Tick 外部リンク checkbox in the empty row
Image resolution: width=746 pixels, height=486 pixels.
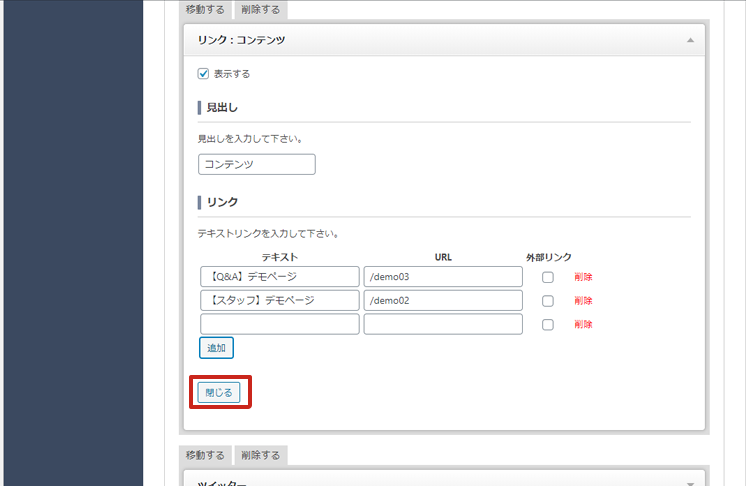548,325
